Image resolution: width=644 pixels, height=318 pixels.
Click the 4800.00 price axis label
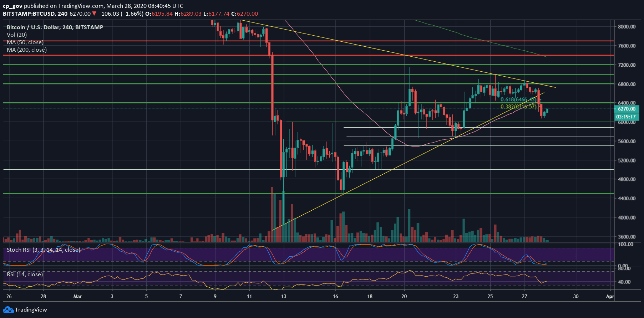click(x=627, y=179)
